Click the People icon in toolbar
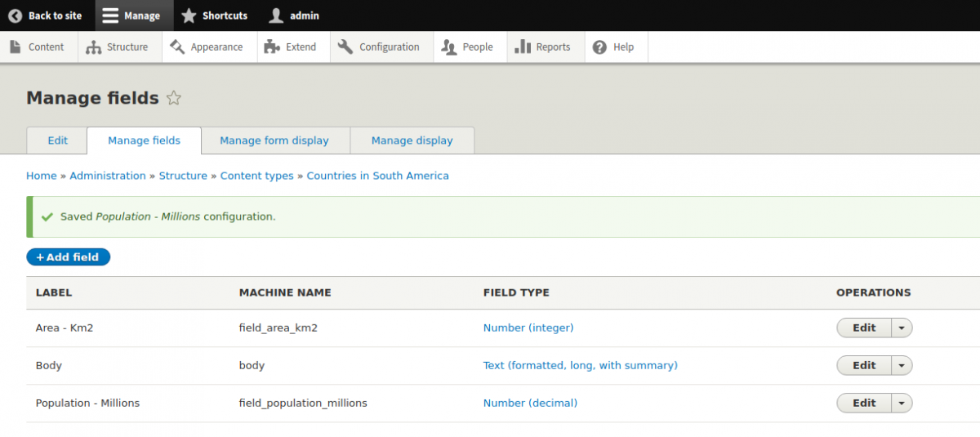Image resolution: width=980 pixels, height=437 pixels. (448, 47)
